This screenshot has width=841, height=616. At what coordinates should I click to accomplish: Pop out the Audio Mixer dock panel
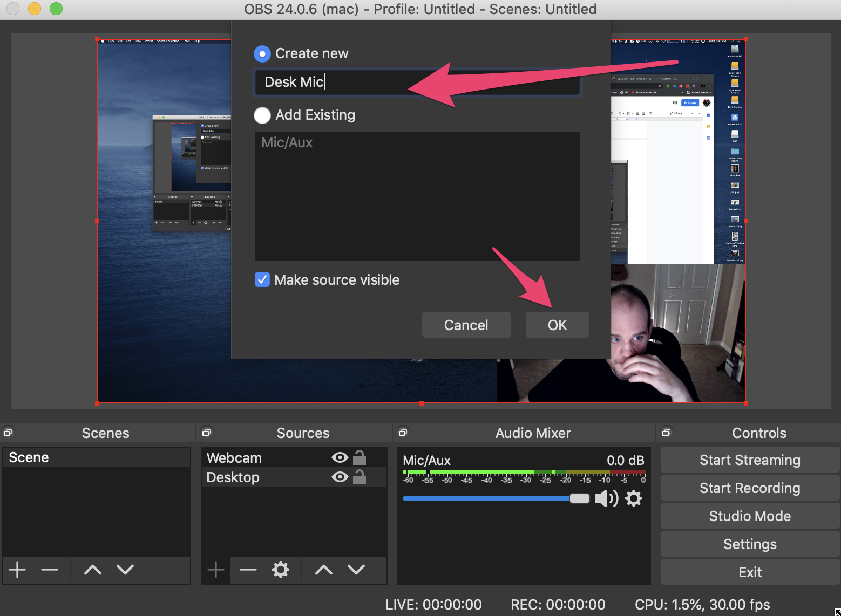coord(403,432)
